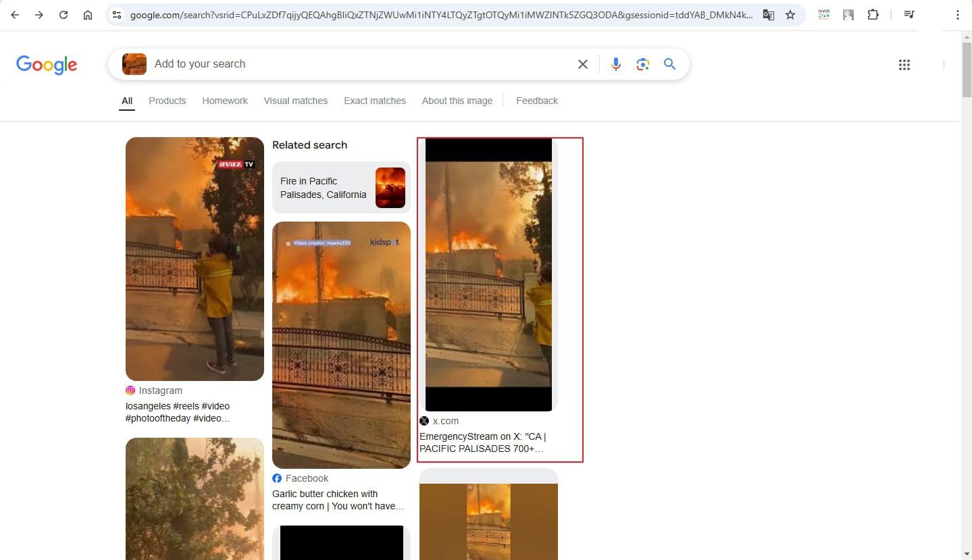Open Google Lens image search icon
This screenshot has width=972, height=560.
[x=642, y=64]
